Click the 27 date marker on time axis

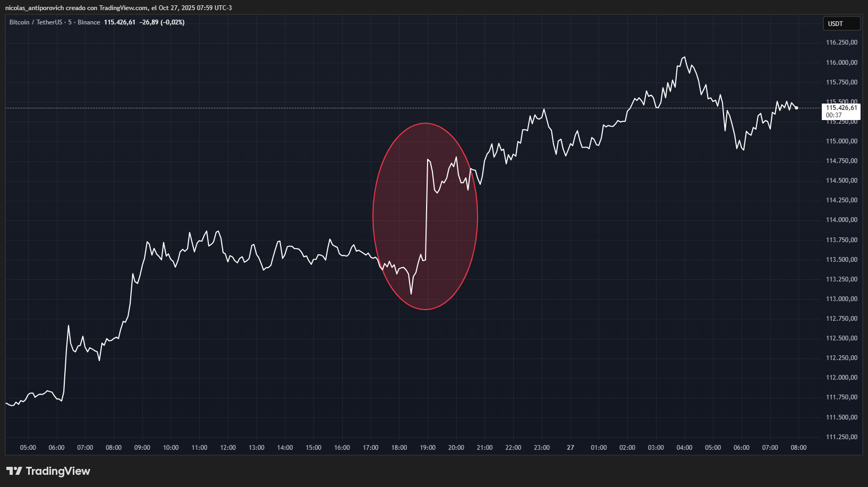570,448
